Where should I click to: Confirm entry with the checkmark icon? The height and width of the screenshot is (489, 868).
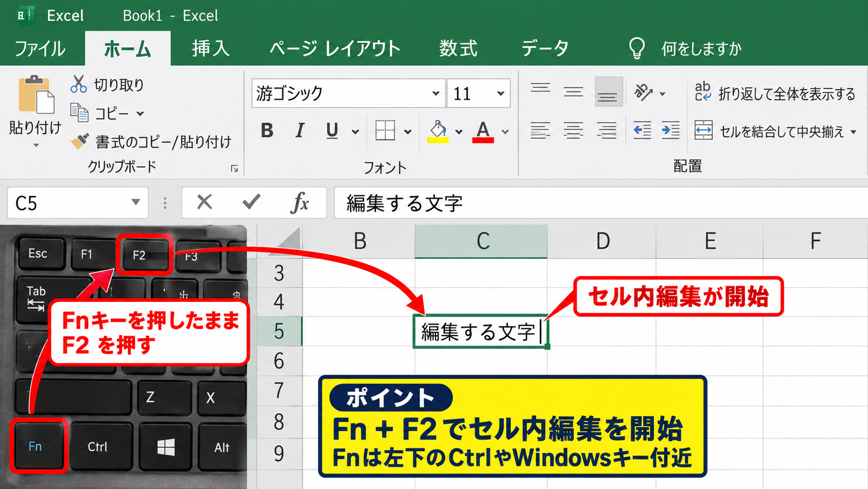point(251,202)
